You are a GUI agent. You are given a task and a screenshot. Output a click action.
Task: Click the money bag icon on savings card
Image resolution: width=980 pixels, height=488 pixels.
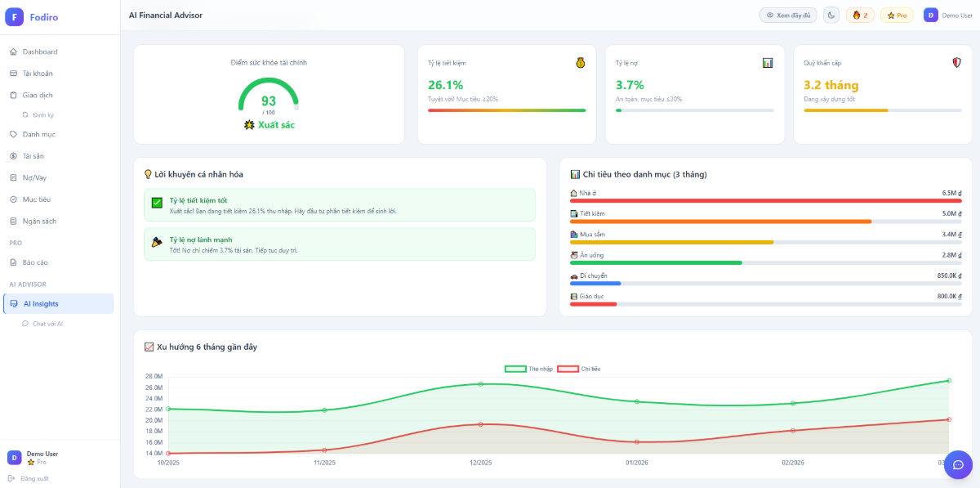pos(580,62)
